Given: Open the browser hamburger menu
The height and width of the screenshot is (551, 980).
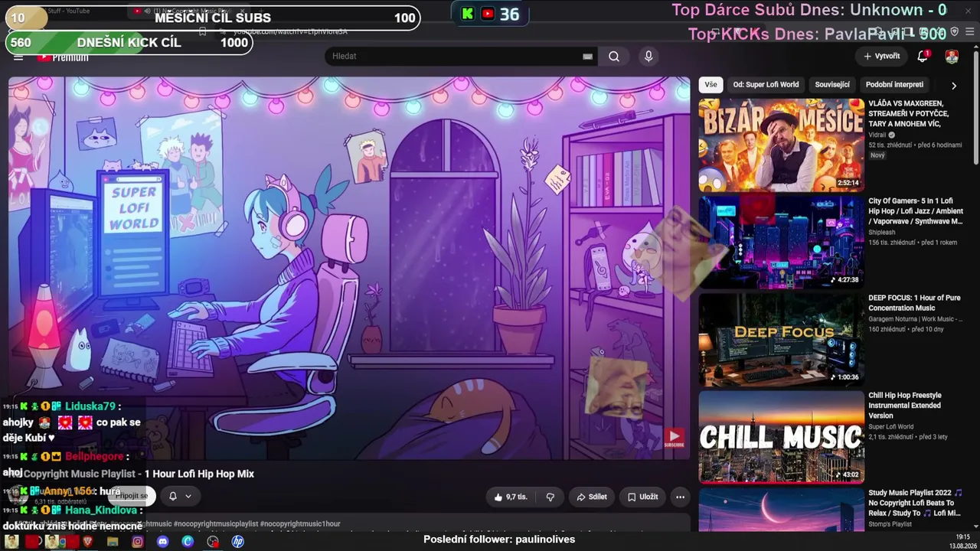Looking at the screenshot, I should tap(972, 31).
